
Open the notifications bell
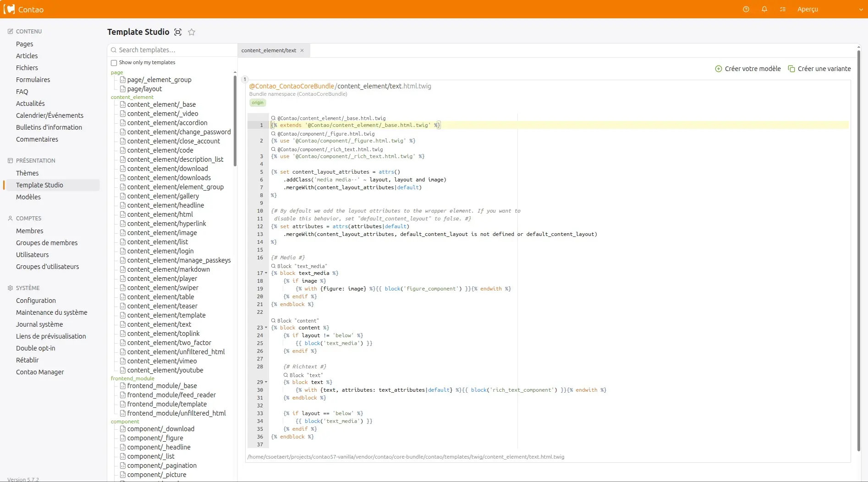click(764, 9)
